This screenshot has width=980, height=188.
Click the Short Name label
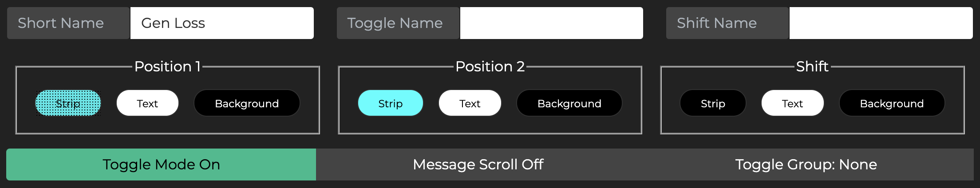point(61,23)
